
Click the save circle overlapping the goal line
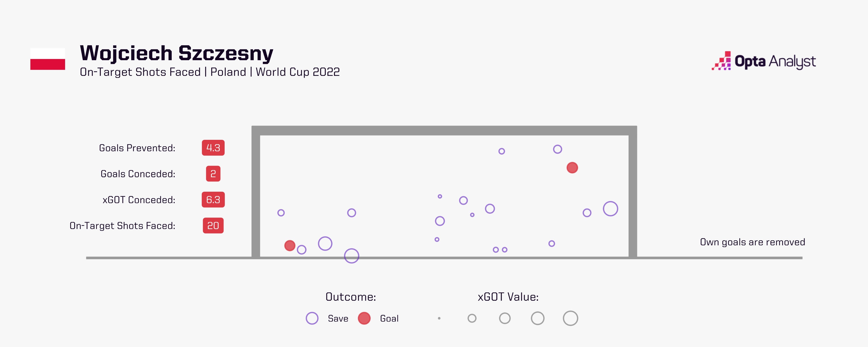pos(351,256)
